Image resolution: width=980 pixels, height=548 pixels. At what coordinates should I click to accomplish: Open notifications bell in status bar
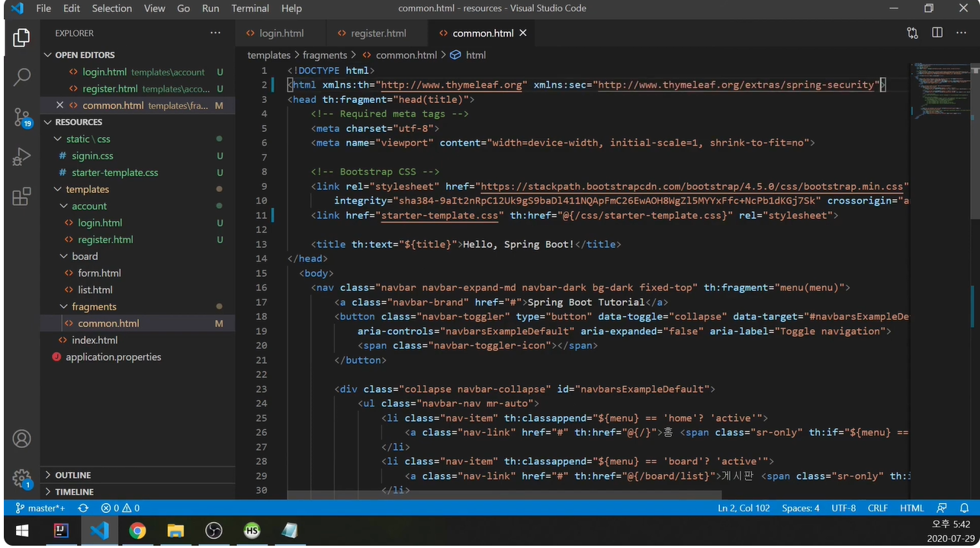pos(964,508)
